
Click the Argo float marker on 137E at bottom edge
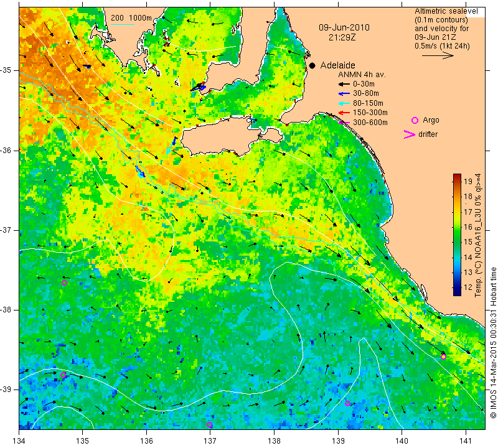(210, 424)
